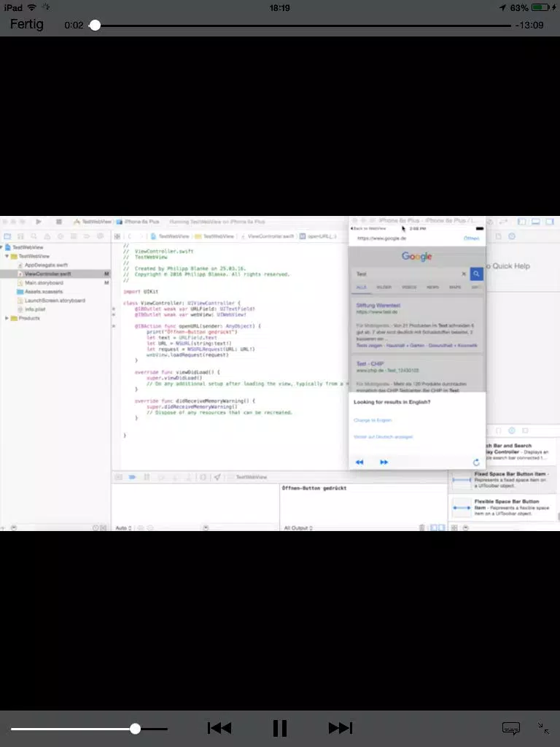
Task: Skip to the next track
Action: pos(341,728)
